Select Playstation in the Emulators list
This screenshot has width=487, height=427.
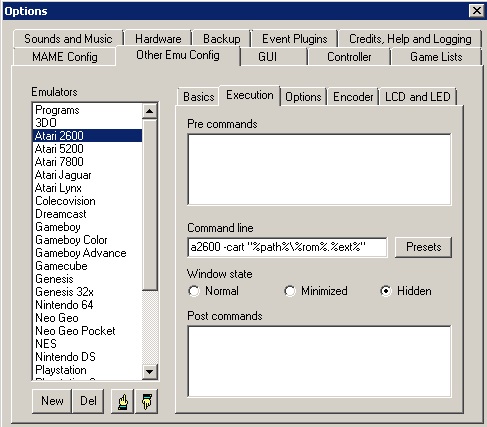pos(88,370)
